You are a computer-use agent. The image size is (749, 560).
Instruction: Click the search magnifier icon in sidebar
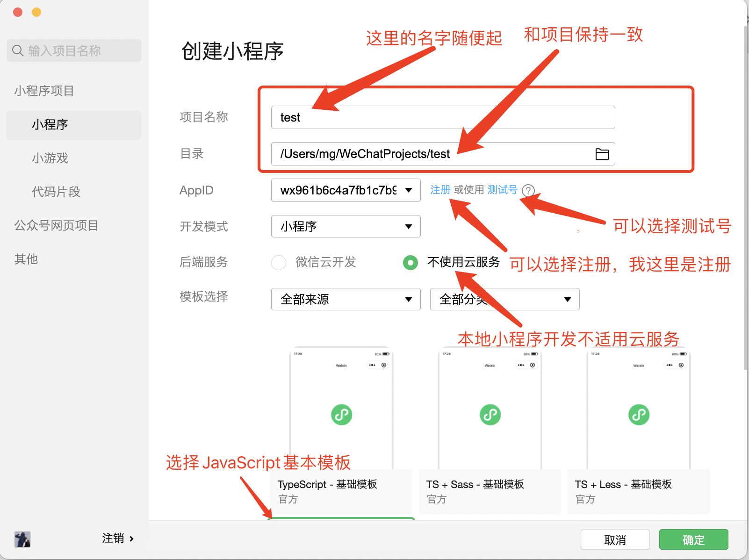(x=18, y=50)
